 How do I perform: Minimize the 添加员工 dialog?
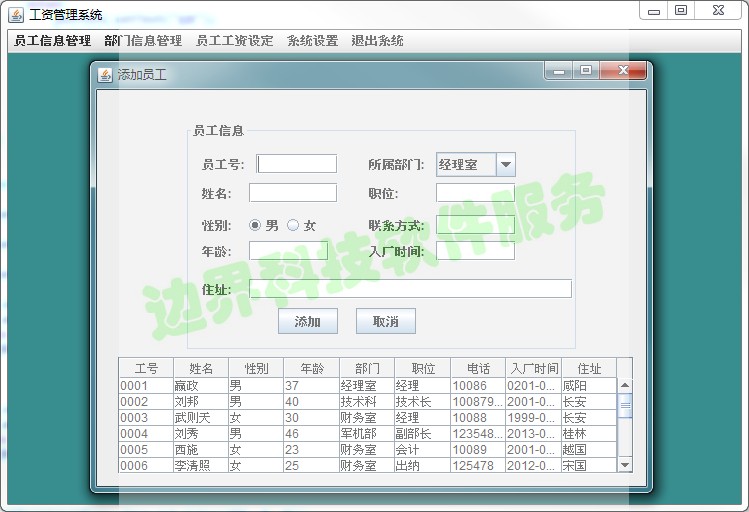[559, 71]
